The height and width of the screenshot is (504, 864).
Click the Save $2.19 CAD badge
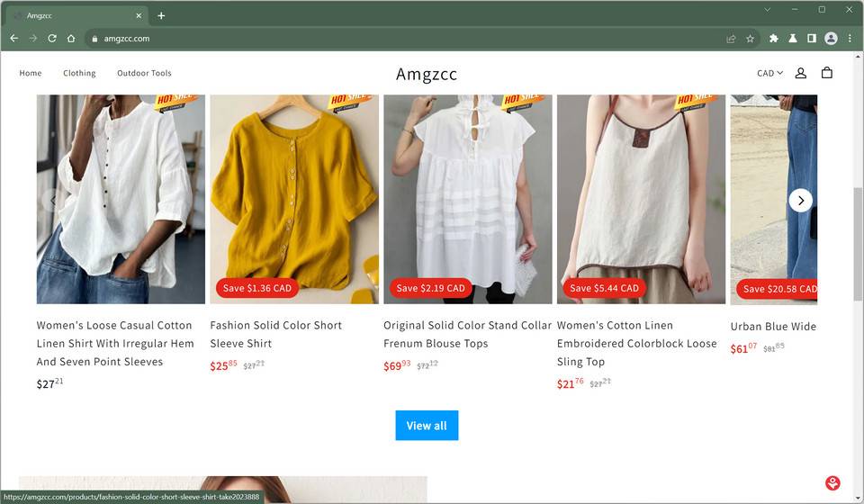point(430,288)
